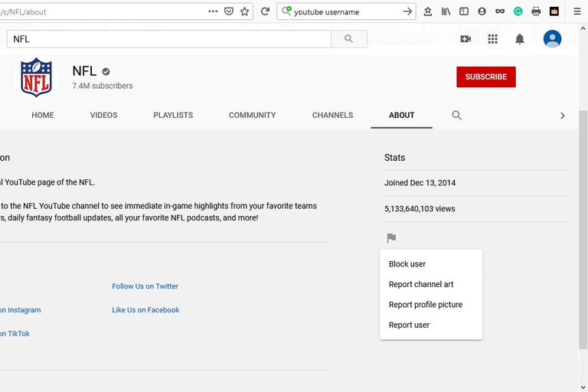Bookmark this page with the star icon

click(x=245, y=11)
